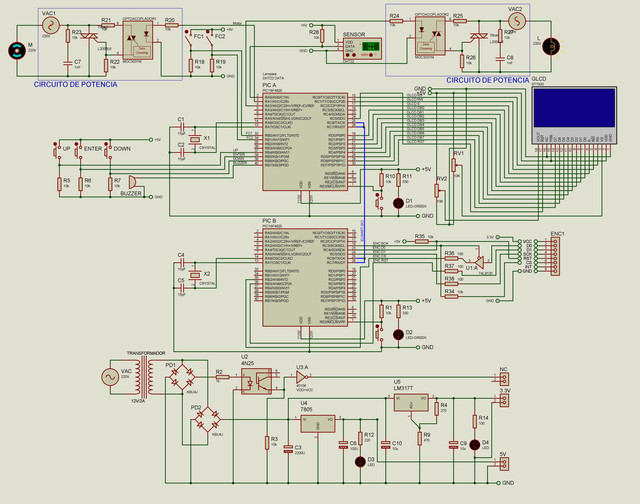Select the bottom VAC 220V source
The width and height of the screenshot is (640, 504).
point(110,377)
